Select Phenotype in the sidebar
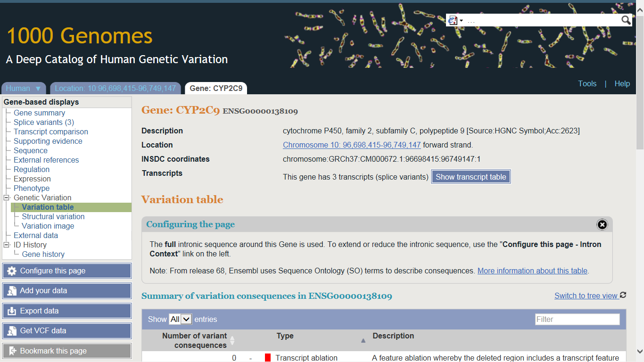The width and height of the screenshot is (644, 362). 32,188
